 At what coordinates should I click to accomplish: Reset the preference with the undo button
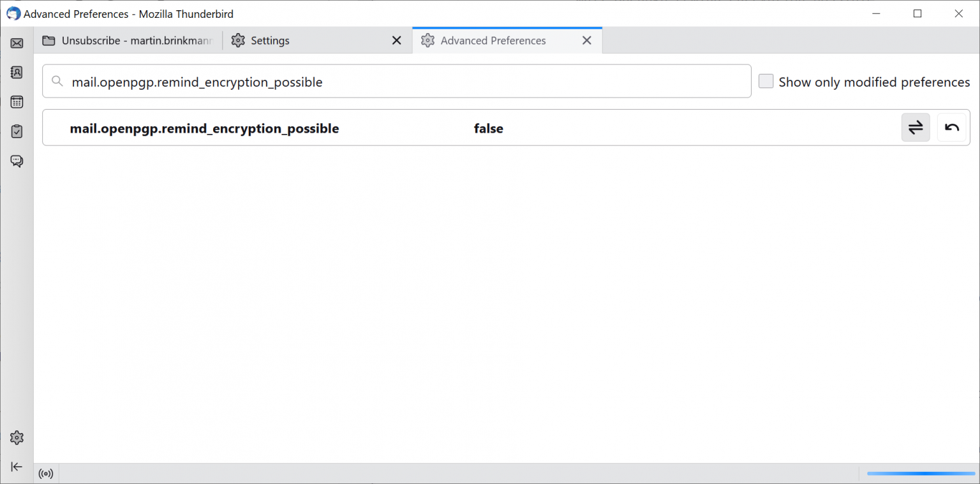point(951,128)
